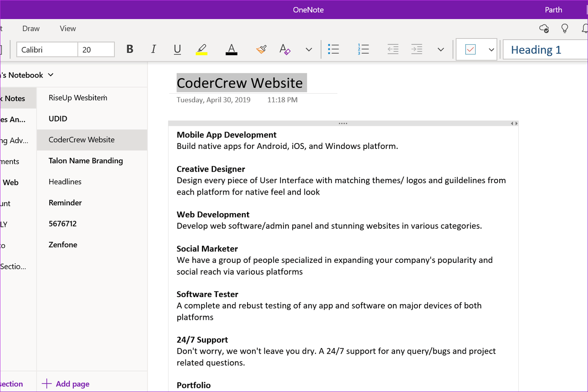Image resolution: width=588 pixels, height=392 pixels.
Task: Select the CoderCrew Website page in list
Action: [x=92, y=140]
